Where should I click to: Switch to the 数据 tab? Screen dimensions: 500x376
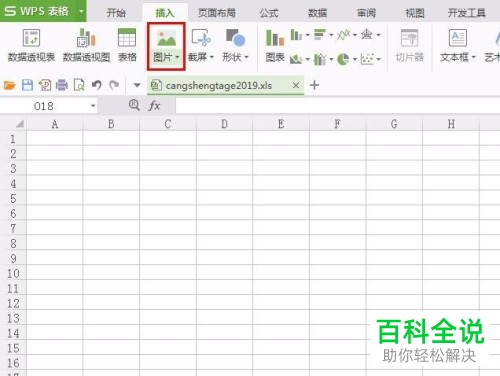click(317, 13)
